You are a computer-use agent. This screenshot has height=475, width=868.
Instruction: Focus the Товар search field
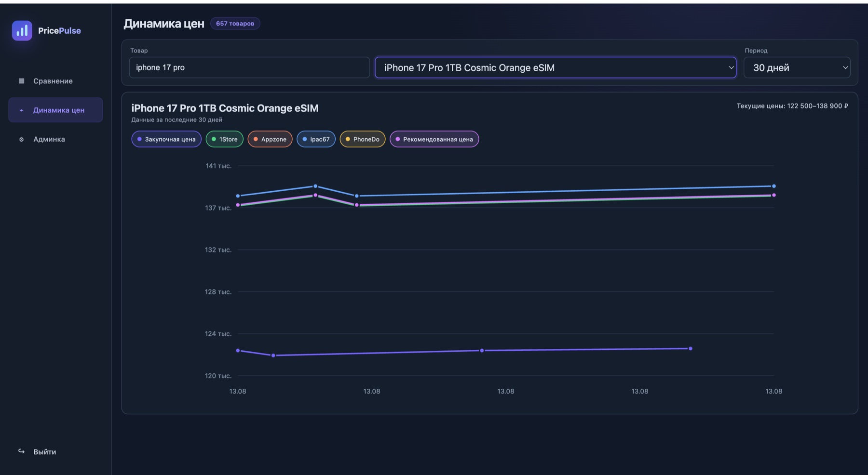(x=249, y=67)
